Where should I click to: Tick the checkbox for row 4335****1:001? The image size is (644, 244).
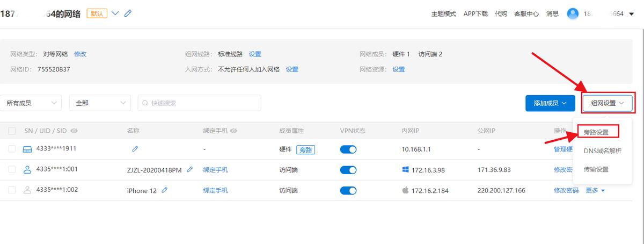(12, 169)
